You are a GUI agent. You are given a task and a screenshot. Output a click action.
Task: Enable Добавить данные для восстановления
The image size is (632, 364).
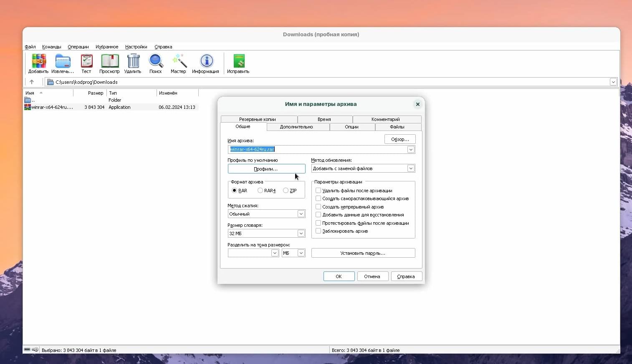pyautogui.click(x=318, y=215)
